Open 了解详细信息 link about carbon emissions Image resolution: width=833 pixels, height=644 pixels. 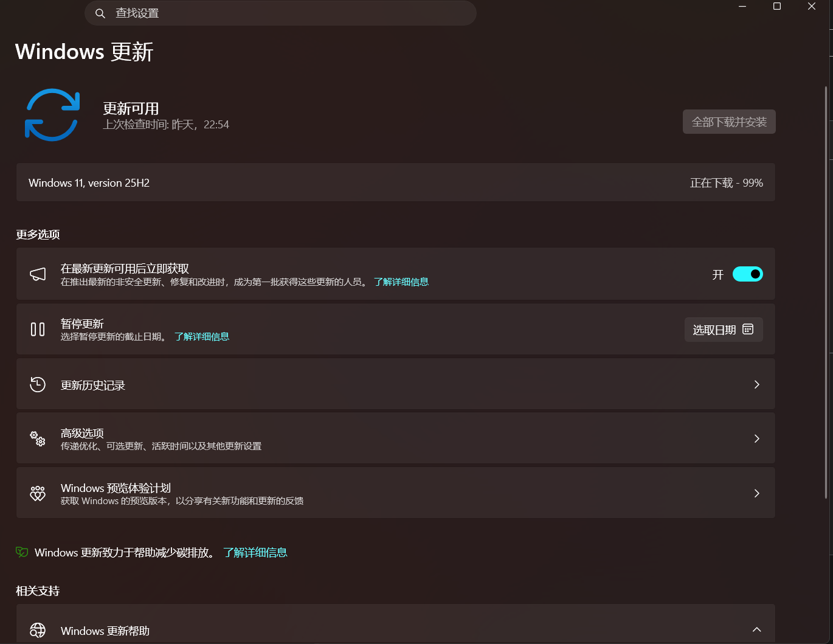tap(255, 553)
